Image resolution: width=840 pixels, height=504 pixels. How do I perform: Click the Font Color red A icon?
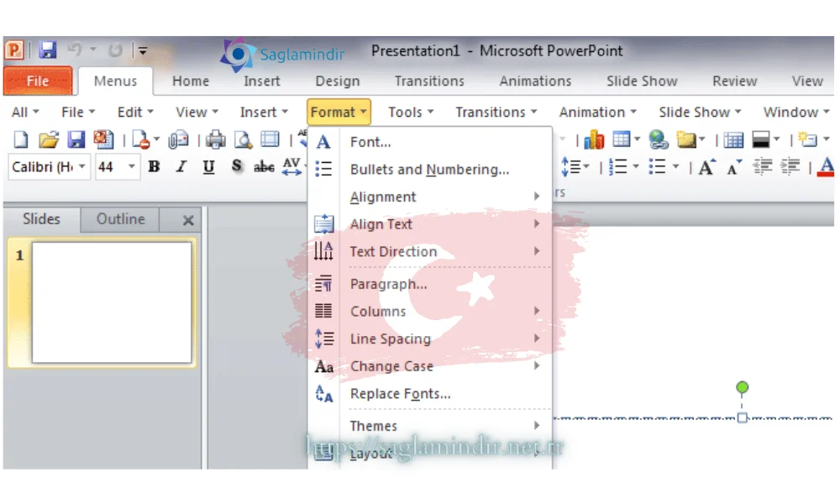pyautogui.click(x=827, y=166)
